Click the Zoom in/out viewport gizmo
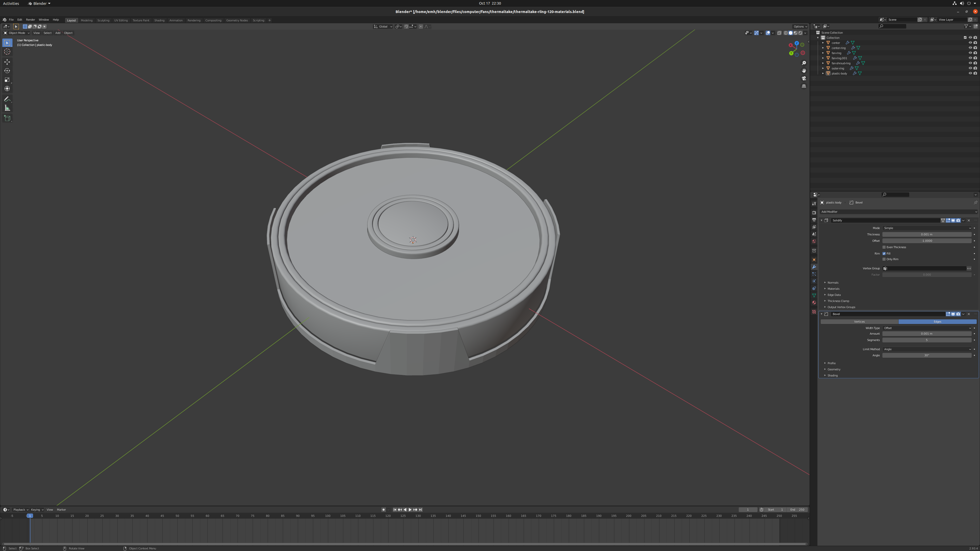Image resolution: width=980 pixels, height=551 pixels. (804, 63)
